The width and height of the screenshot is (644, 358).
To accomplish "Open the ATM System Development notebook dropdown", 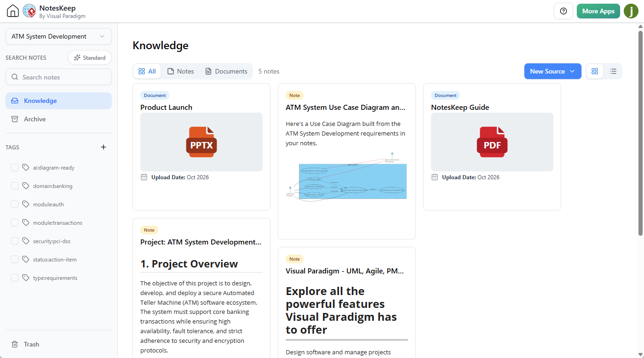I will (x=58, y=36).
